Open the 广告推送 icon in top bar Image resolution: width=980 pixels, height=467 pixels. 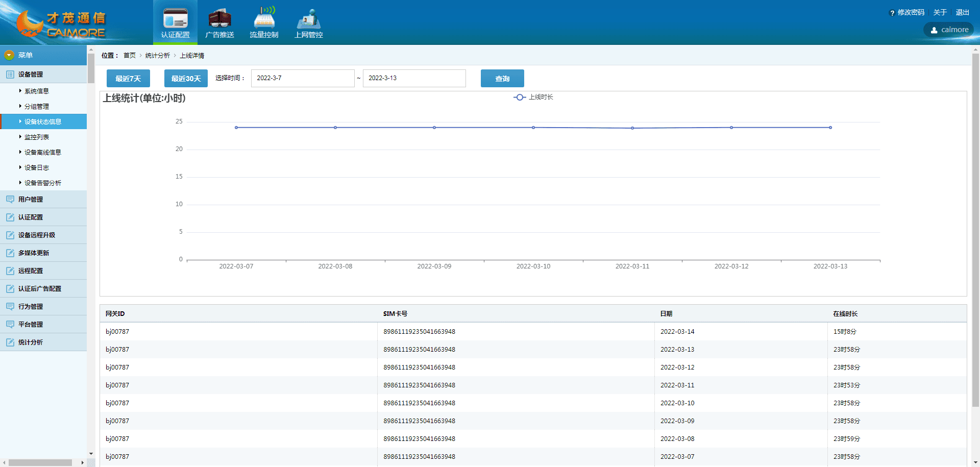219,19
